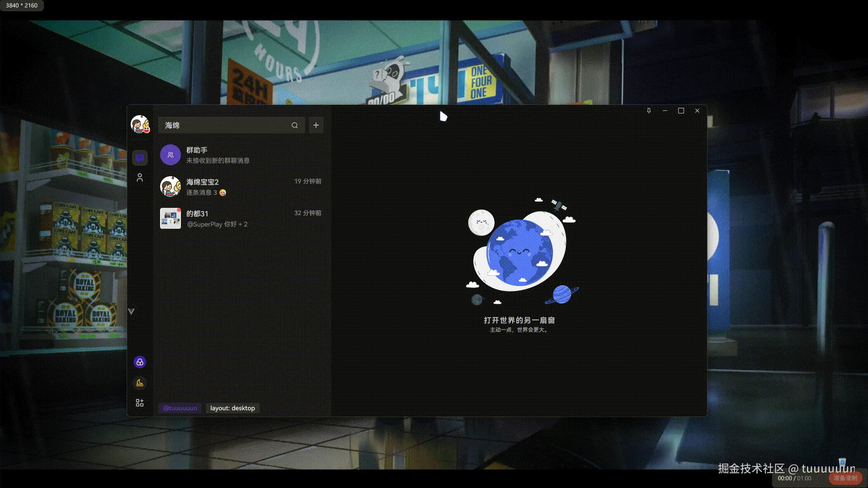The image size is (868, 488).
Task: Click the + icon to start a new chat
Action: point(316,125)
